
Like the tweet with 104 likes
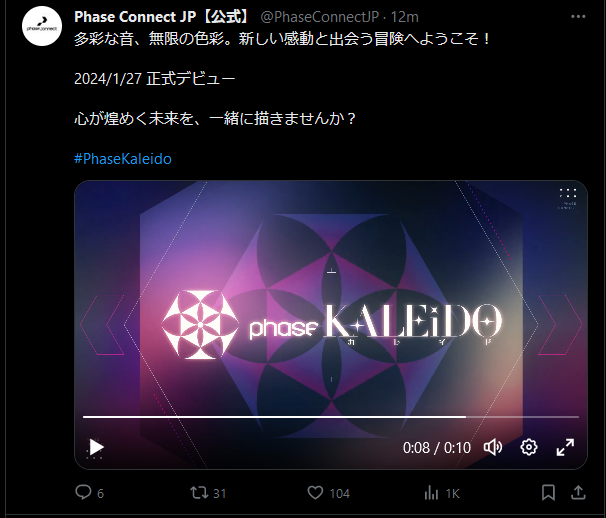tap(315, 492)
